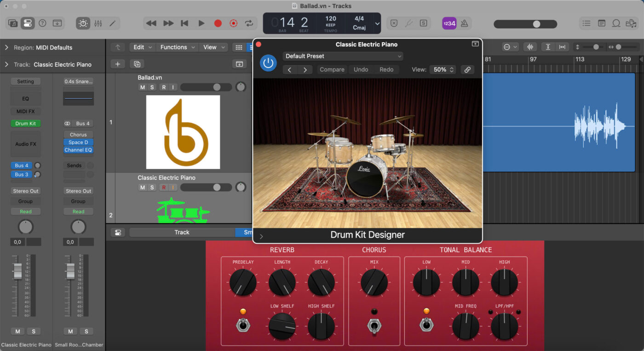The width and height of the screenshot is (644, 351).
Task: Show the Toolbar download-tray button
Action: tap(57, 23)
